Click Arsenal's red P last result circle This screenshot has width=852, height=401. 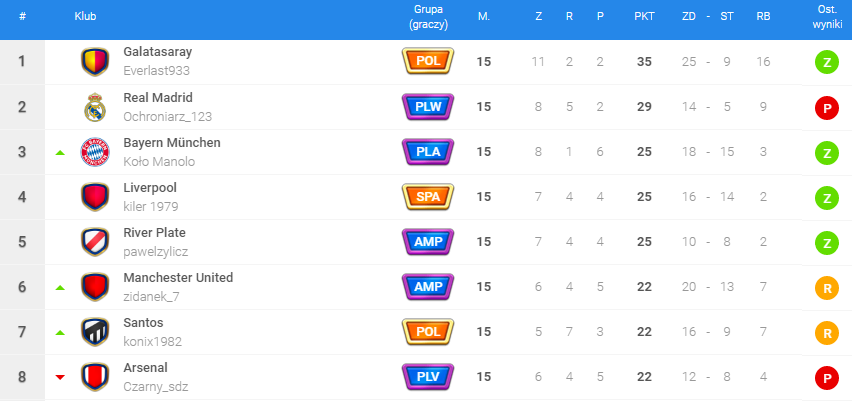pyautogui.click(x=827, y=377)
